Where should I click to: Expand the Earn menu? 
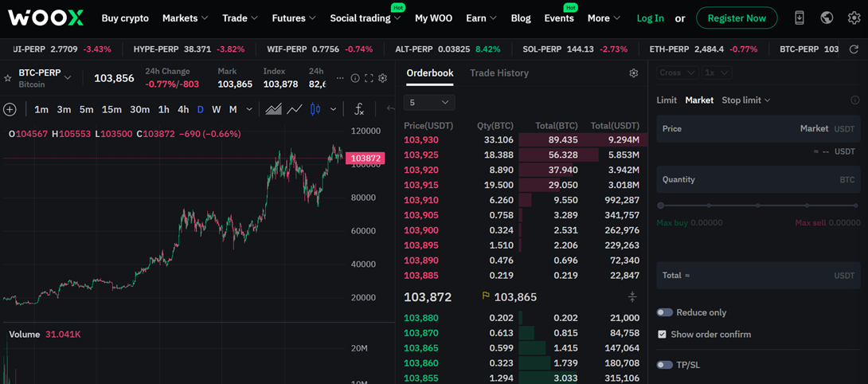[x=482, y=18]
